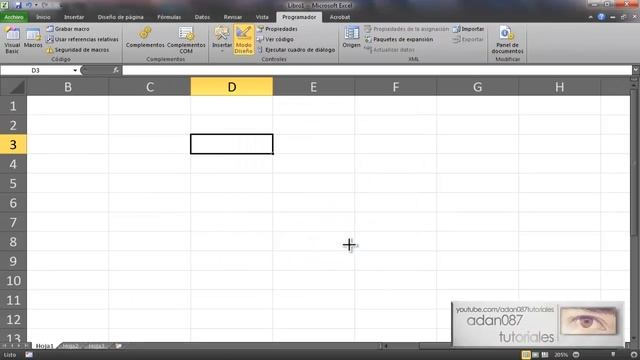Click Paquetes de expansión
The height and width of the screenshot is (360, 640).
[x=398, y=40]
